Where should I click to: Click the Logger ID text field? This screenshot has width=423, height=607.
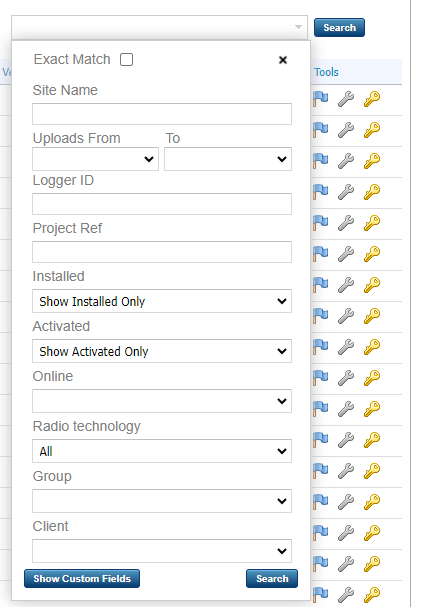coord(162,204)
